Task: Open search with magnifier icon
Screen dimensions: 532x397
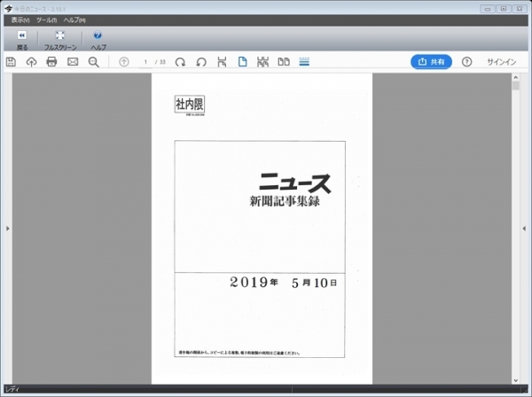Action: click(x=93, y=62)
